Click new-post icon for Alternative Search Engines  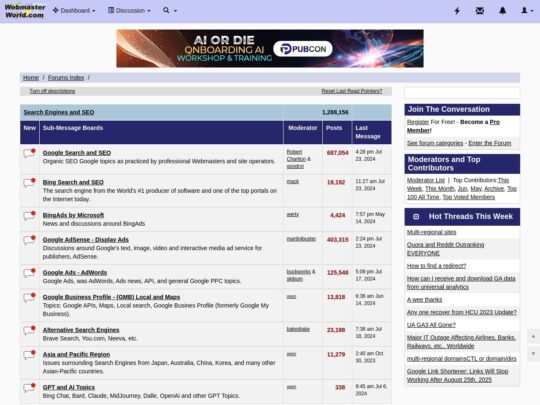(30, 330)
